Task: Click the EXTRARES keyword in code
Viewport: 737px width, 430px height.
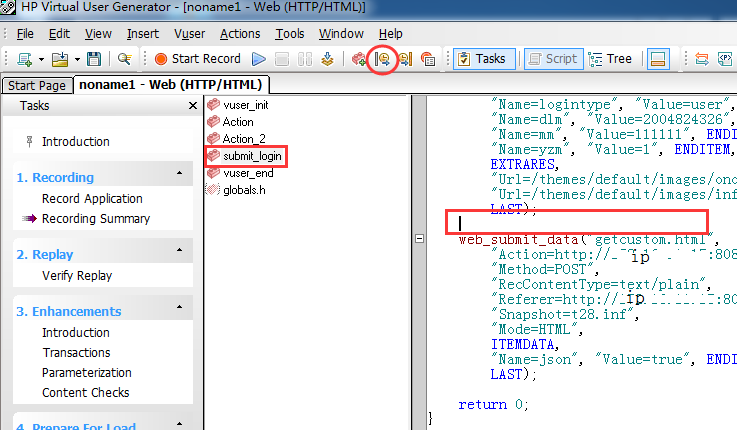Action: point(525,164)
